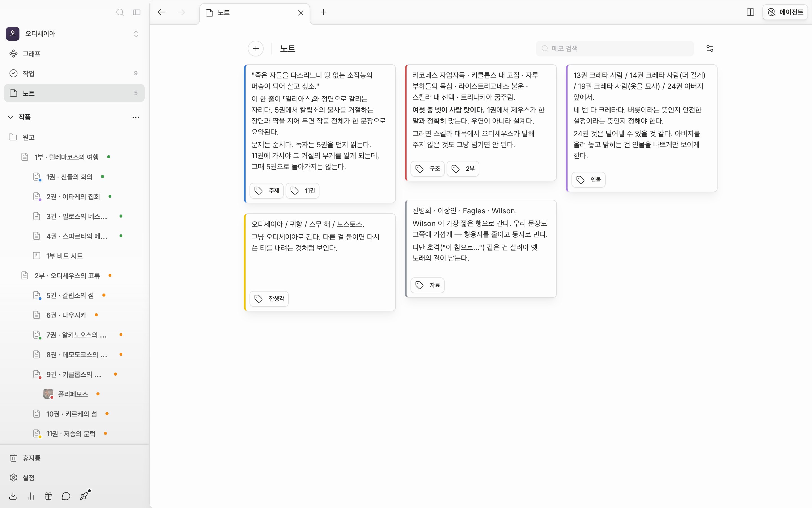Open note about 키코네스 자업자득

[x=481, y=123]
